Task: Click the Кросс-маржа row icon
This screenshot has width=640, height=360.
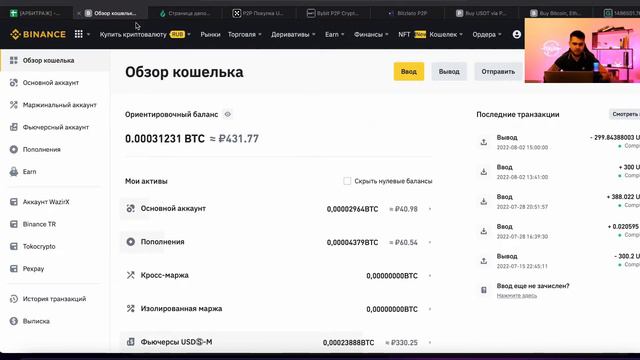Action: [x=131, y=275]
